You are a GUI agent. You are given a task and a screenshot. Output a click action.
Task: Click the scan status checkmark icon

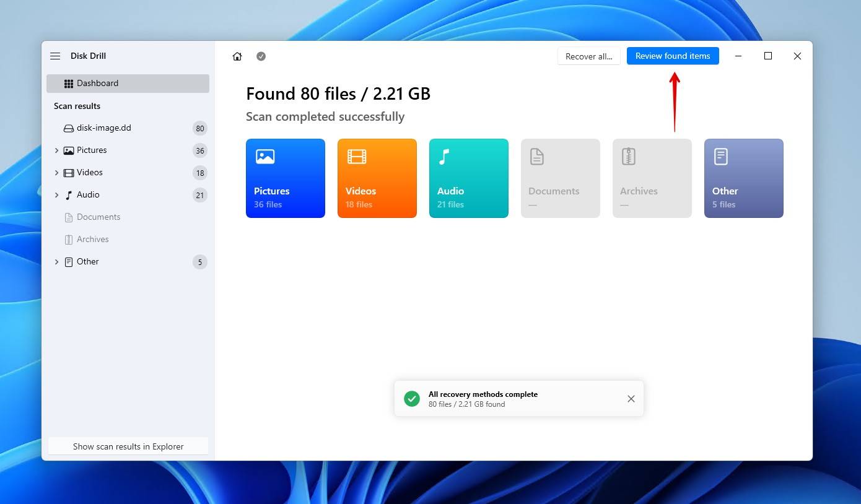261,56
